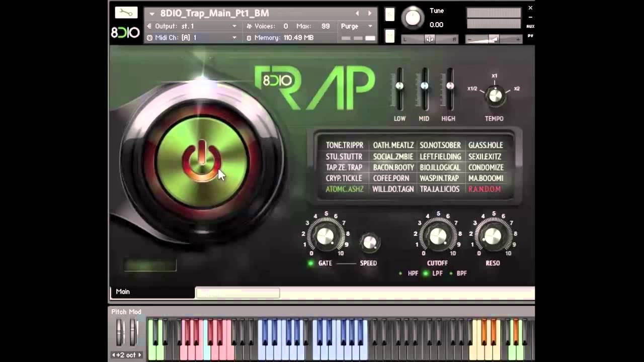Viewport: 644px width, 362px height.
Task: Open the instrument name dropdown arrow
Action: tap(152, 14)
